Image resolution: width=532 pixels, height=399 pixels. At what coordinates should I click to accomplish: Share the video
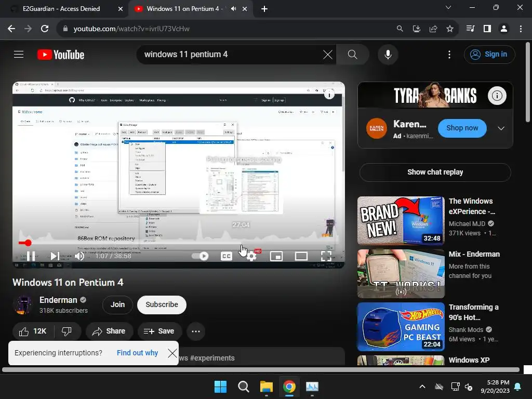pyautogui.click(x=109, y=331)
